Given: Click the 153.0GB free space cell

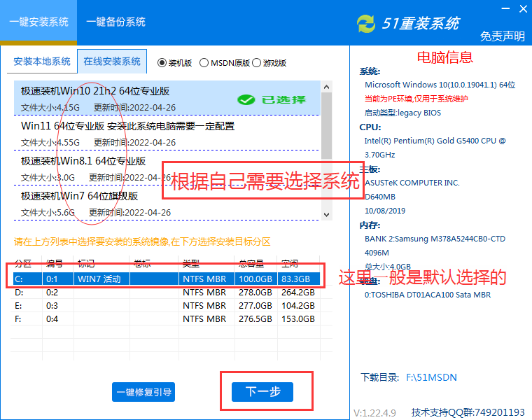Looking at the screenshot, I should (x=298, y=319).
